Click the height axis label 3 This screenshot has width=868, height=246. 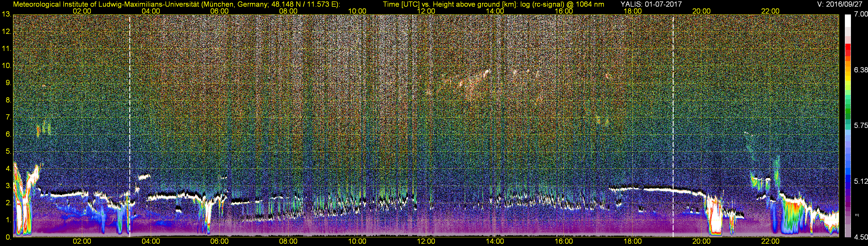[x=8, y=186]
